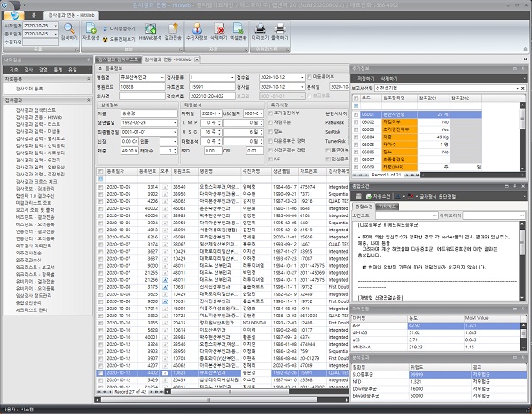Collapse the 검사결과 sidebar group
Image resolution: width=532 pixels, height=414 pixels.
(89, 100)
